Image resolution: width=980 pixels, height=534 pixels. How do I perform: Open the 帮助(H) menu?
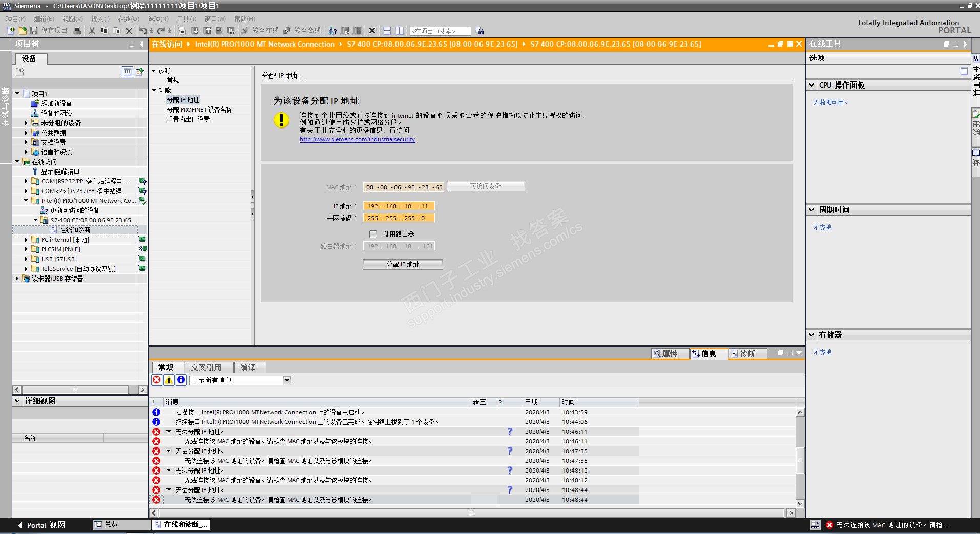click(244, 19)
